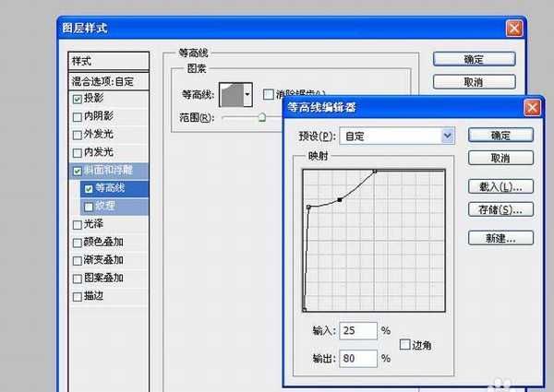Select the top curve control point
Image resolution: width=554 pixels, height=392 pixels.
(x=374, y=171)
